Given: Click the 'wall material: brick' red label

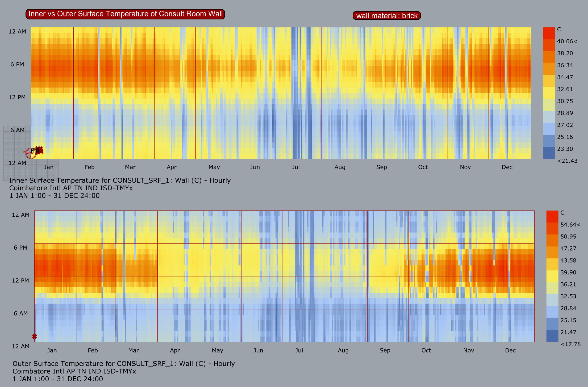Looking at the screenshot, I should pos(386,16).
